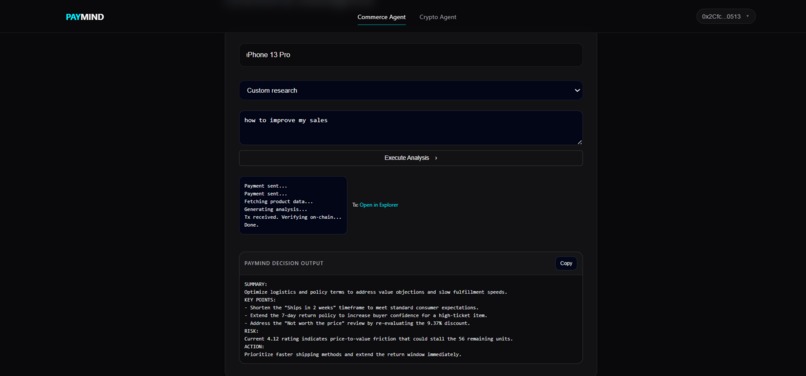Click the 'Current 4.12 rating' risk line
Viewport: 806px width, 376px height.
point(378,339)
